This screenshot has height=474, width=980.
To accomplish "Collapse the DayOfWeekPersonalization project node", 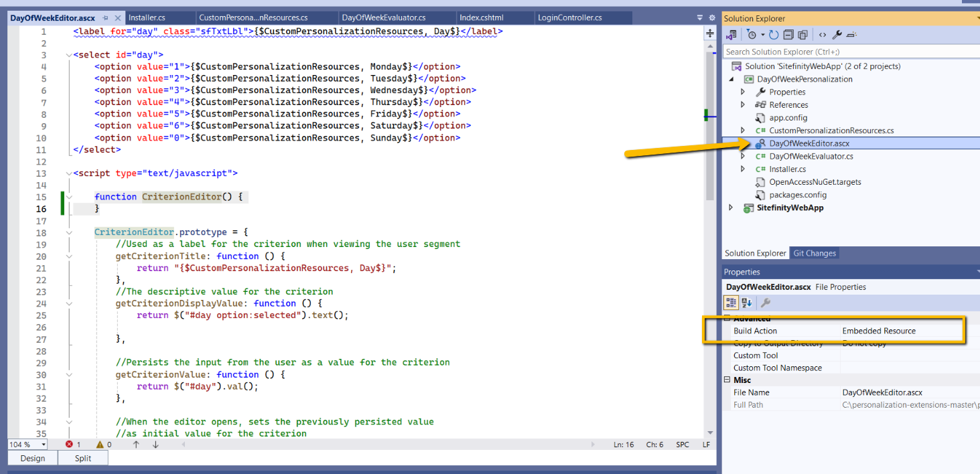I will 731,79.
